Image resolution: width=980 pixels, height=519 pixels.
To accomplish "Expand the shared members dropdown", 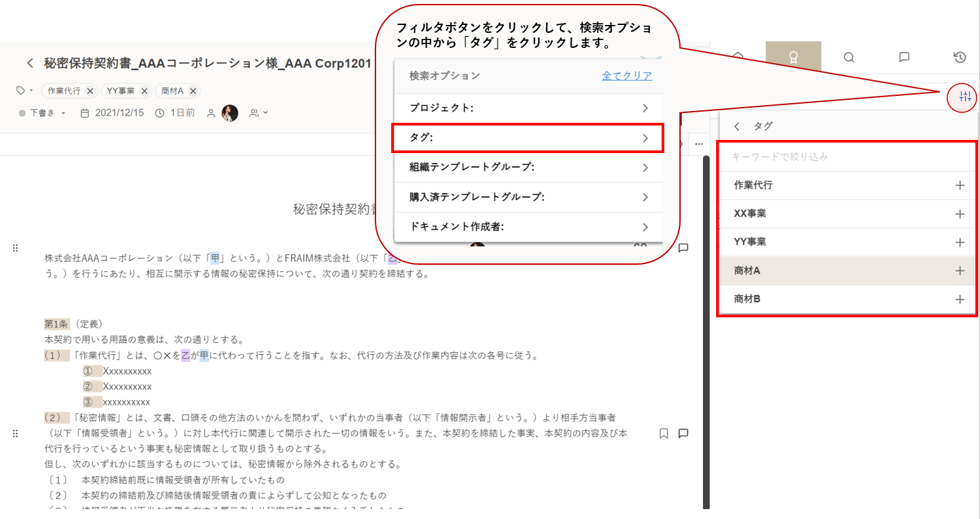I will [259, 113].
